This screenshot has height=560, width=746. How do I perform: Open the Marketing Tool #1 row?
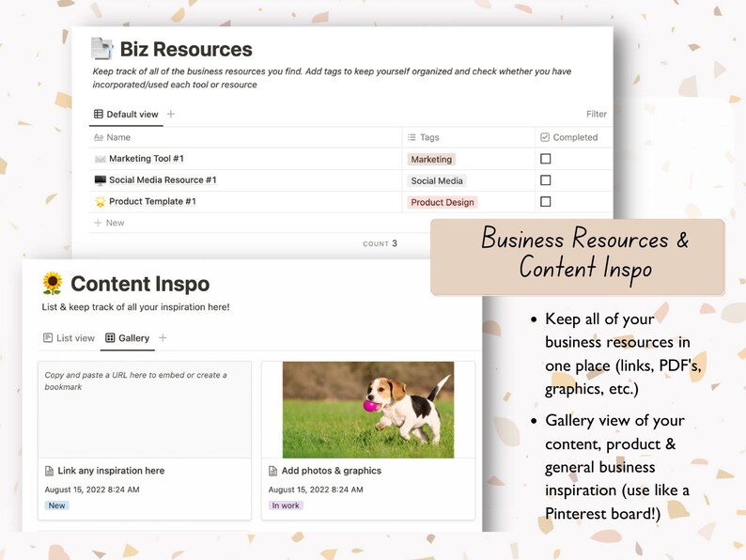click(146, 159)
